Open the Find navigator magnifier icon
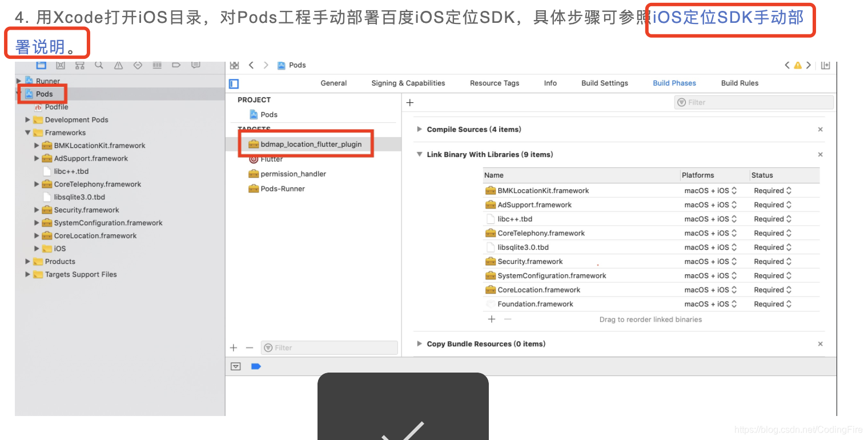 (99, 65)
